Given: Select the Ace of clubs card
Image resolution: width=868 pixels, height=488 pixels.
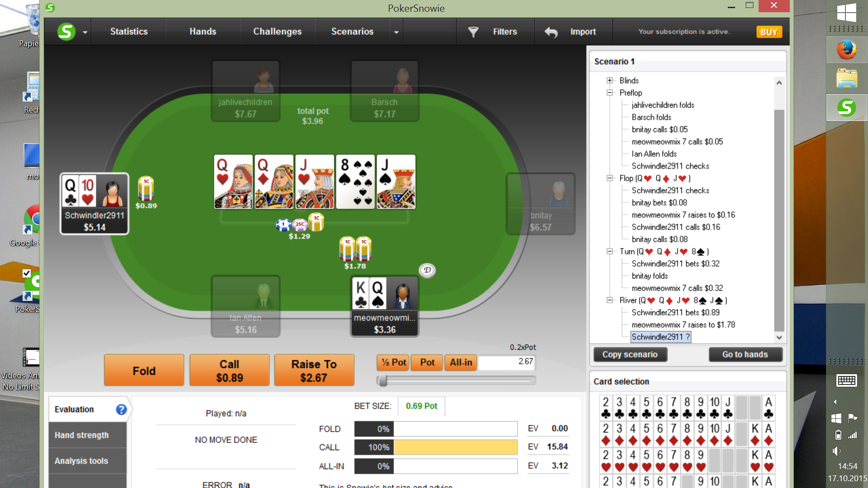Looking at the screenshot, I should [769, 407].
